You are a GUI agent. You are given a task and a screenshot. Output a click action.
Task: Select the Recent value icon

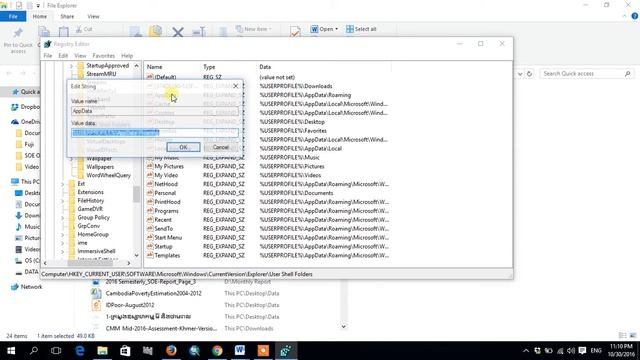[150, 220]
